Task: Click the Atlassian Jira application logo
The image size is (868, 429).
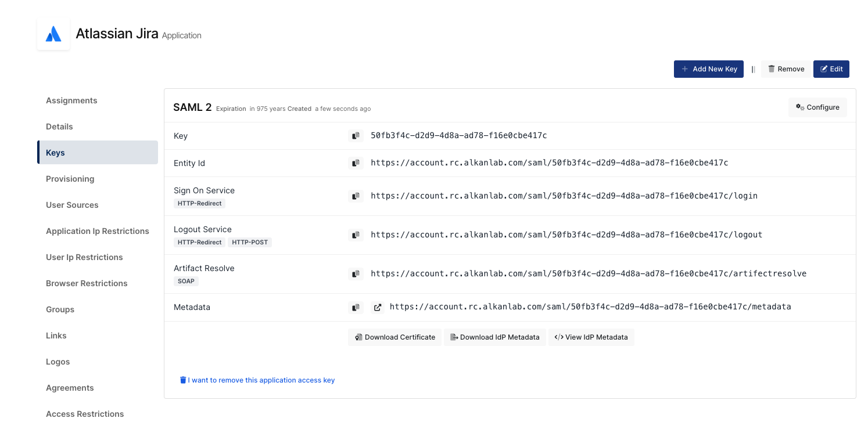Action: [53, 34]
